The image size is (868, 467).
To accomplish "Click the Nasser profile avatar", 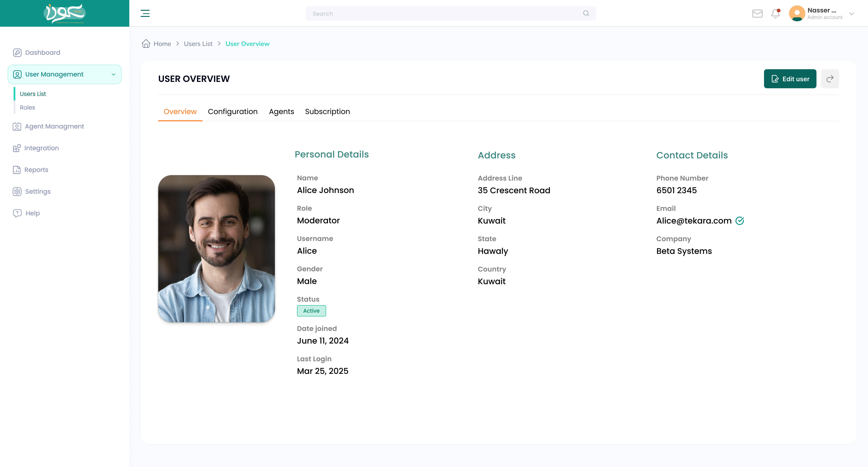I will coord(797,13).
